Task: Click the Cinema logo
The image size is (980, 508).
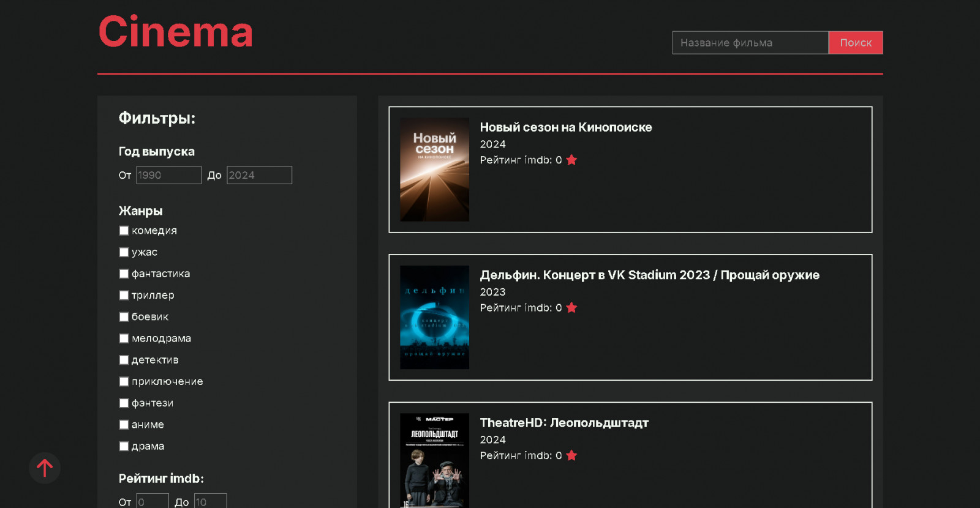Action: [176, 32]
